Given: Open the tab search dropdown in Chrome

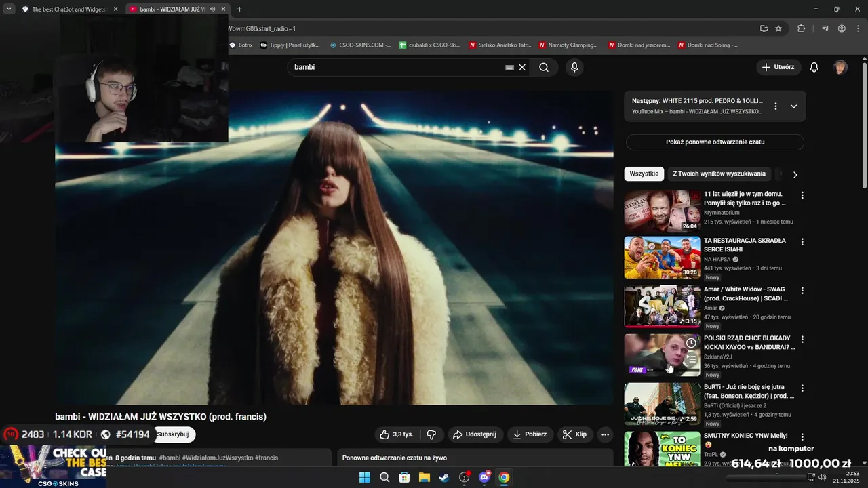Looking at the screenshot, I should point(9,9).
